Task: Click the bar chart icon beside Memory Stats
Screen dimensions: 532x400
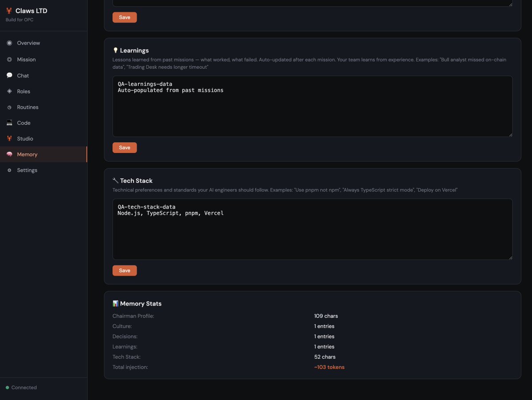Action: pos(115,303)
